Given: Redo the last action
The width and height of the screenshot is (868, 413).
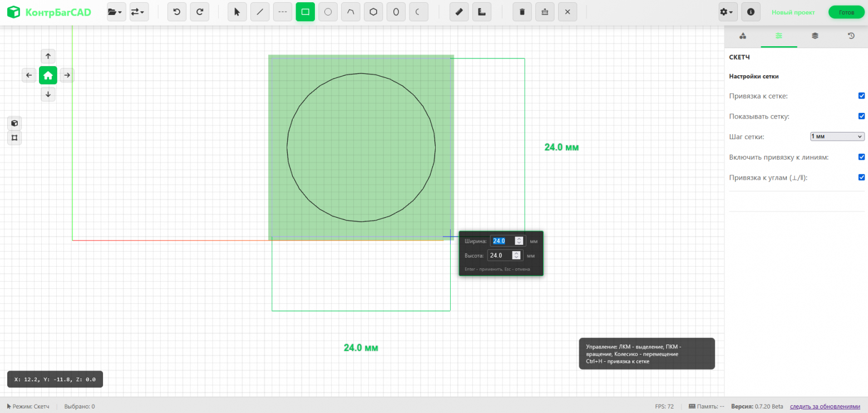Looking at the screenshot, I should click(200, 12).
